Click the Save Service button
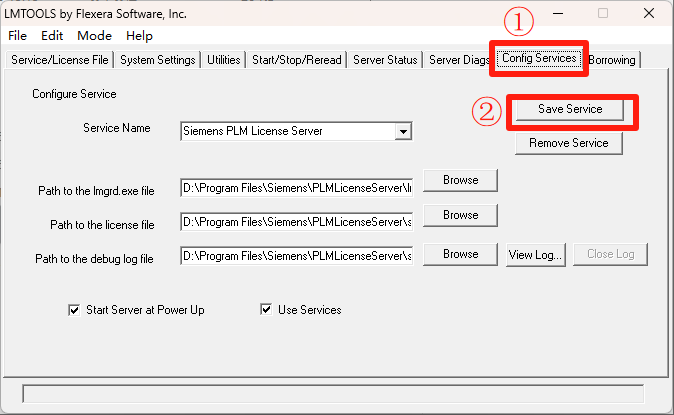This screenshot has width=674, height=415. [x=570, y=108]
